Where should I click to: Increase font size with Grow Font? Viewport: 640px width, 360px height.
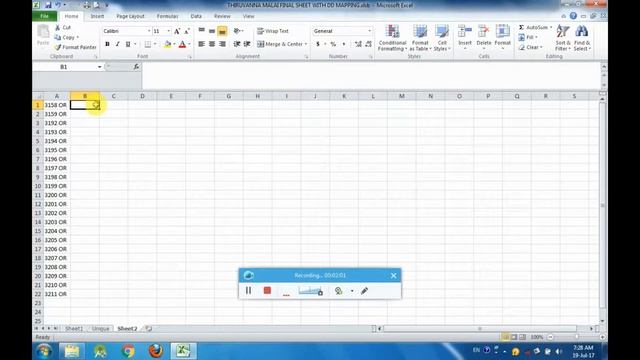click(177, 31)
